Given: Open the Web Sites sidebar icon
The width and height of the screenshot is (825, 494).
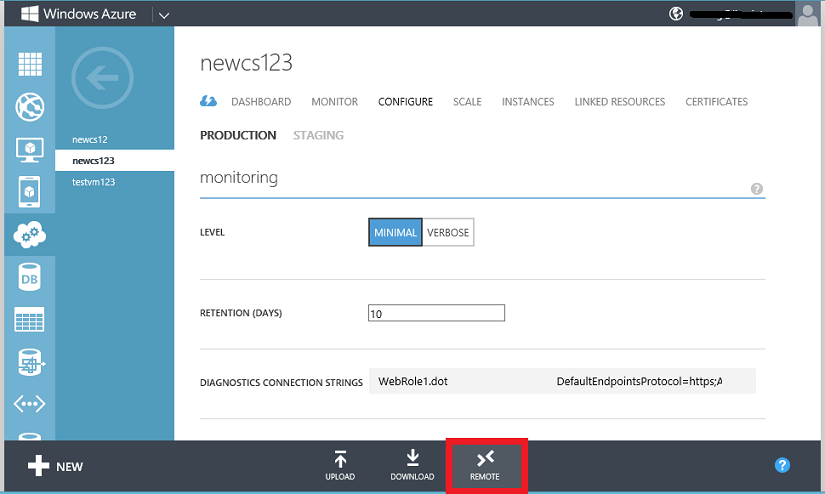Looking at the screenshot, I should tap(30, 107).
